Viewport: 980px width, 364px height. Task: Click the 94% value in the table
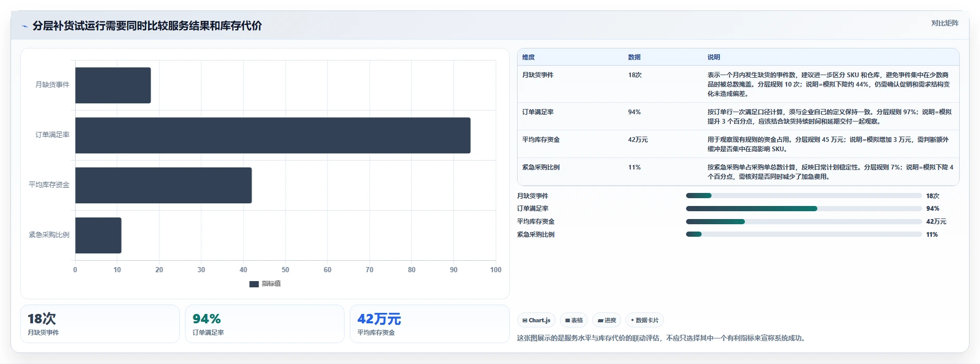coord(634,112)
